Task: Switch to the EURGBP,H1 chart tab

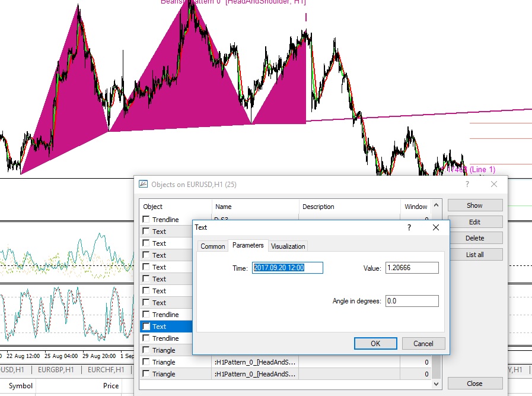Action: click(56, 369)
